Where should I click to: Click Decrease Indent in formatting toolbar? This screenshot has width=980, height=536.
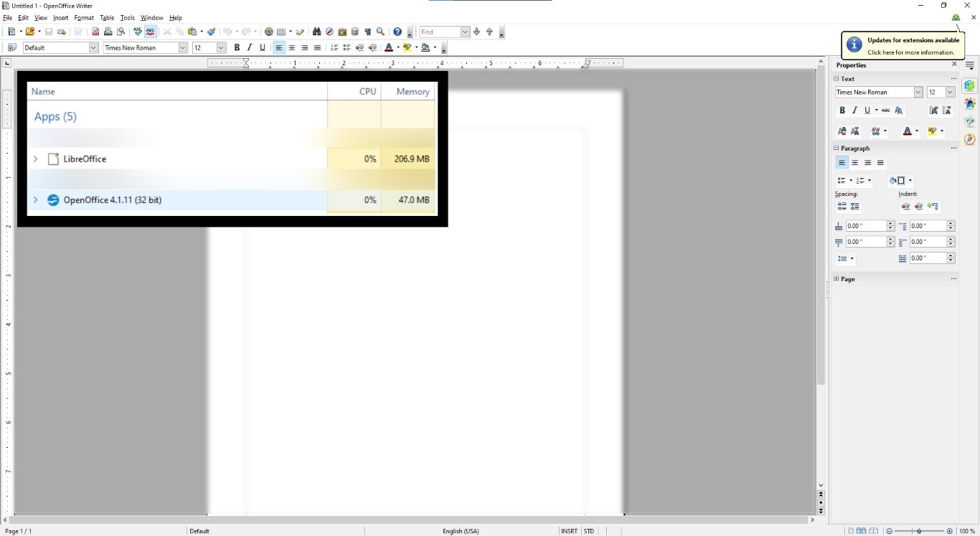coord(359,47)
